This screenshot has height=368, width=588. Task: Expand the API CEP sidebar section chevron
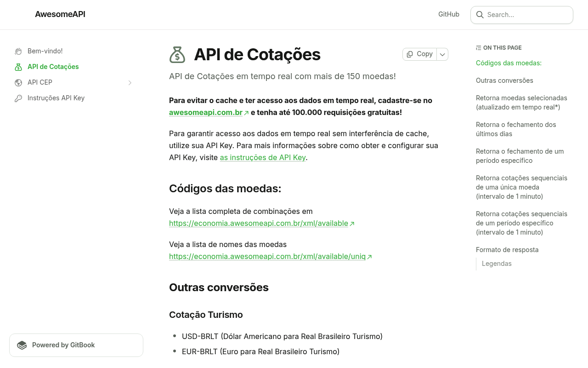130,83
